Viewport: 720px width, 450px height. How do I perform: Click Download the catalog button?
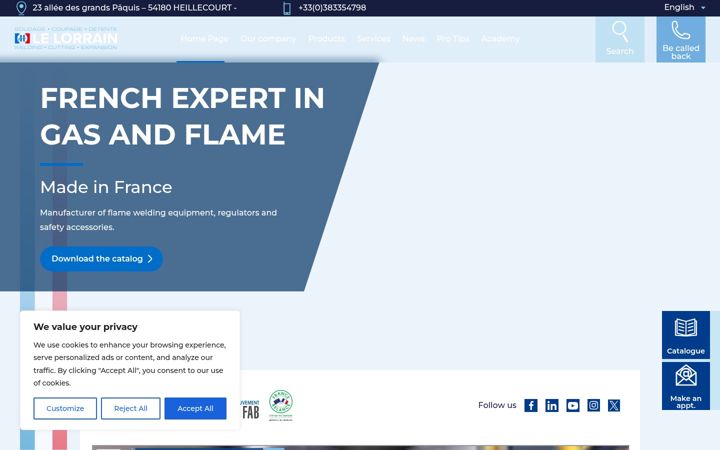click(x=101, y=259)
